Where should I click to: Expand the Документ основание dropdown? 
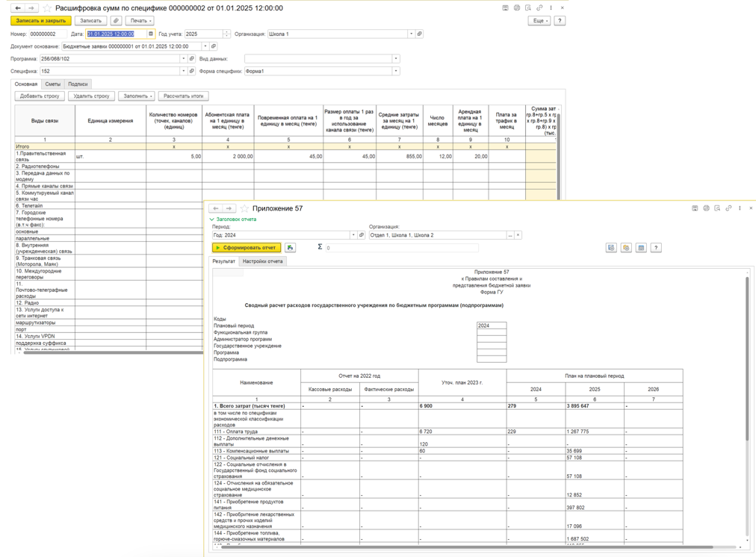(x=205, y=46)
